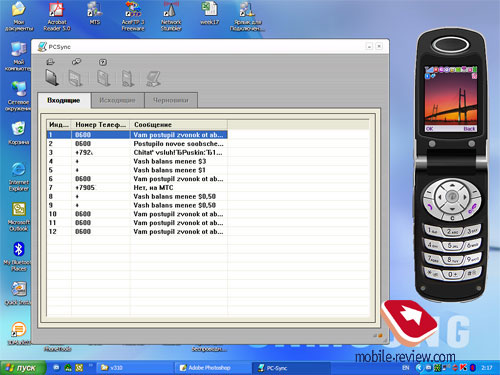Select row 11 from number 0600
Viewport: 500px width, 375px height.
137,223
